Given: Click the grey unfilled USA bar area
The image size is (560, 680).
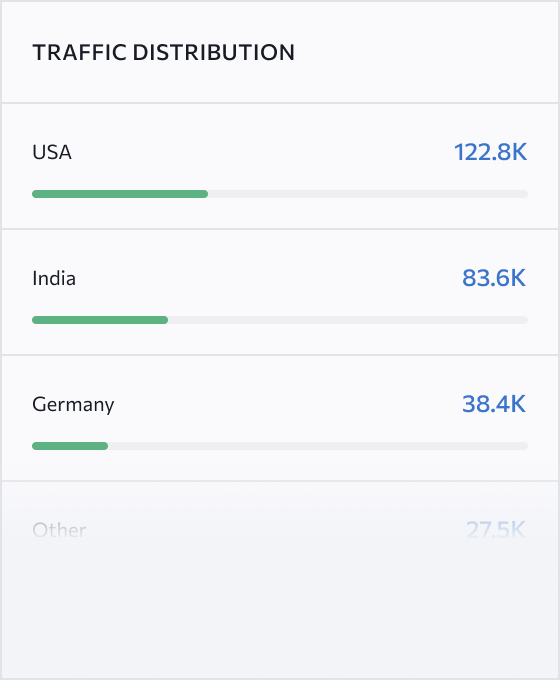Looking at the screenshot, I should (368, 194).
